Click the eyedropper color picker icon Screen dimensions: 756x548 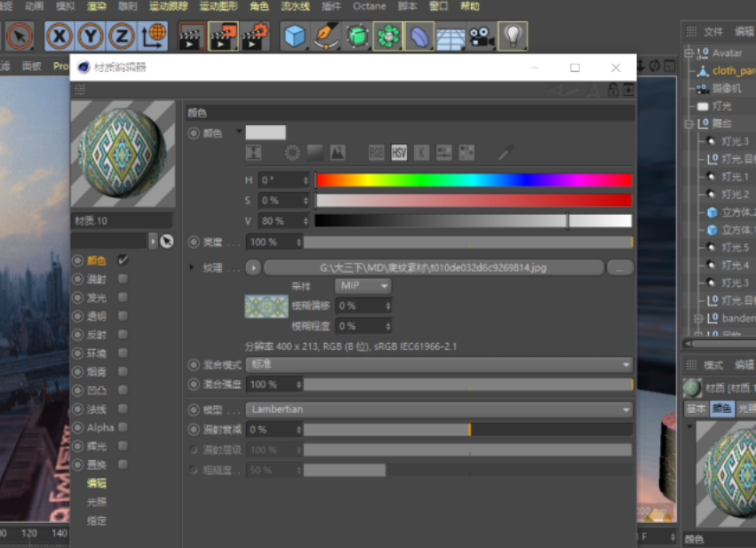coord(505,153)
